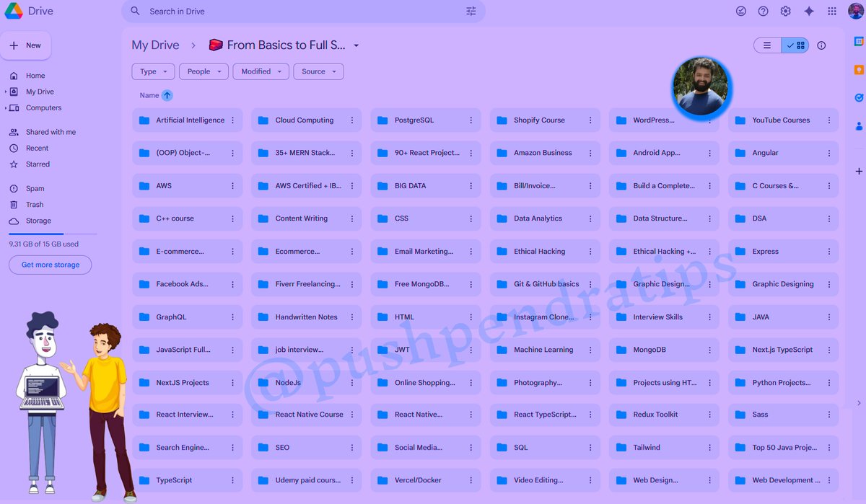View folder details info icon

click(x=821, y=45)
